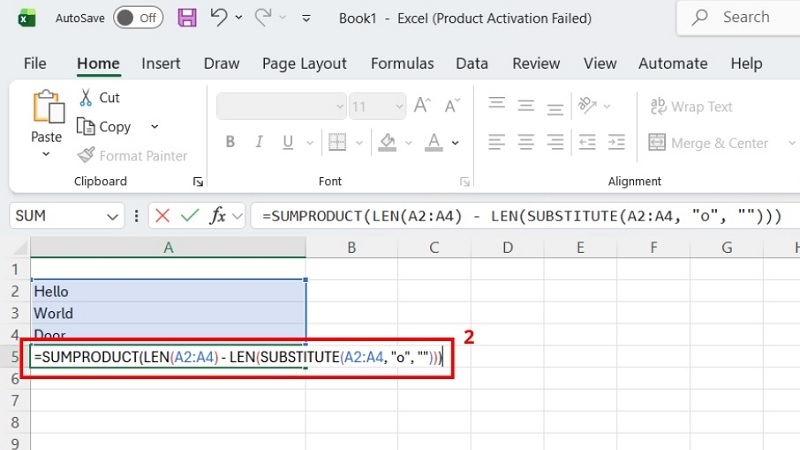Open the Formulas tab
The height and width of the screenshot is (450, 800).
click(402, 63)
